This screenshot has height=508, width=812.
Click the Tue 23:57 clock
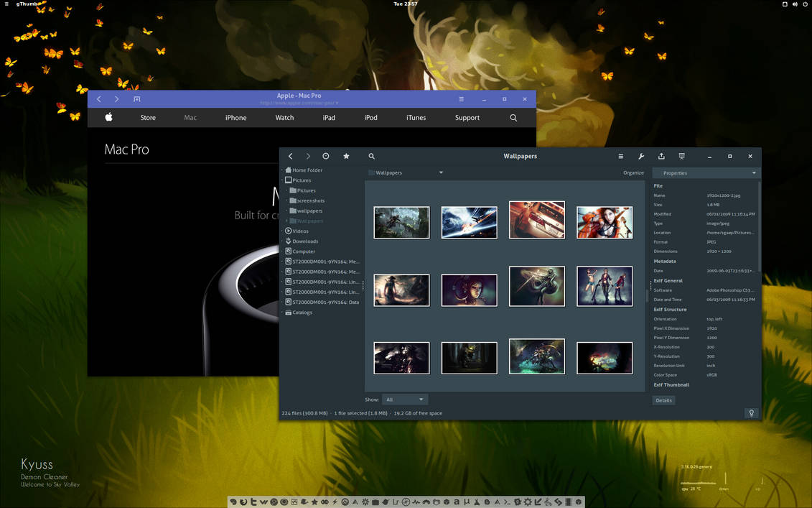click(406, 4)
